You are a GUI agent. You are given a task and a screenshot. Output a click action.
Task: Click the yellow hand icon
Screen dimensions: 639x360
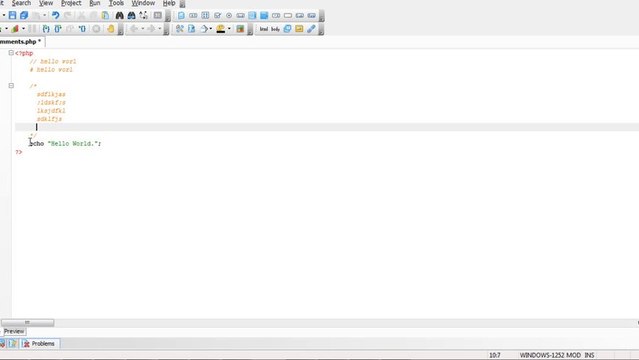tap(110, 29)
